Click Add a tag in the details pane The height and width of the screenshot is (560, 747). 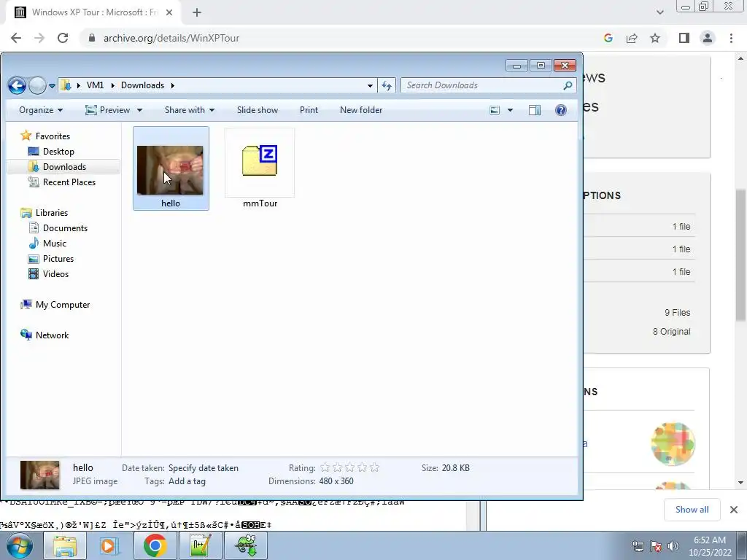pos(187,481)
